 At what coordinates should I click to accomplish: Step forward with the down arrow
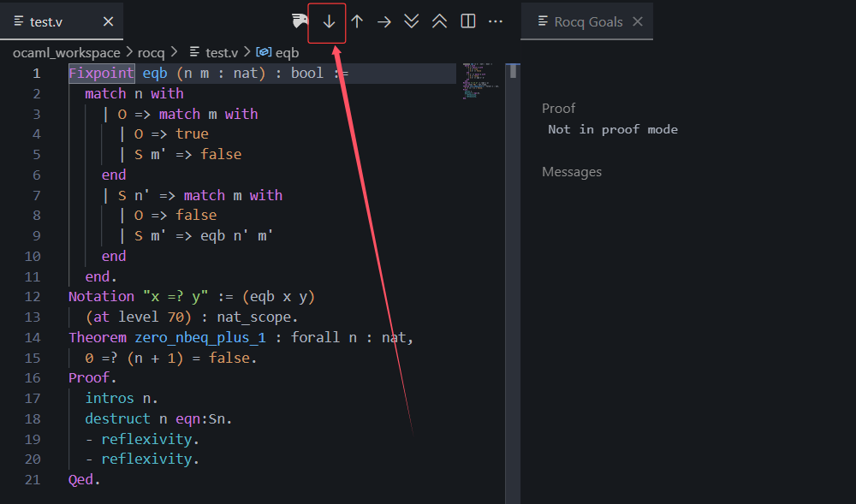329,21
